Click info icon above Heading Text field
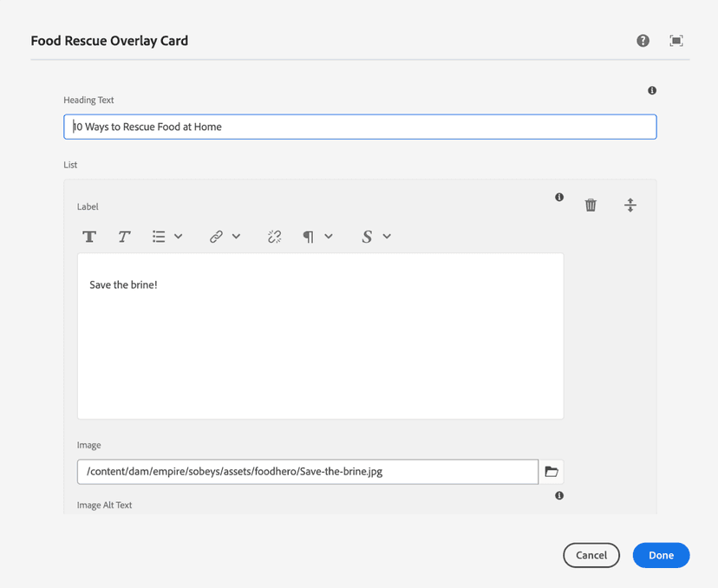 [652, 90]
